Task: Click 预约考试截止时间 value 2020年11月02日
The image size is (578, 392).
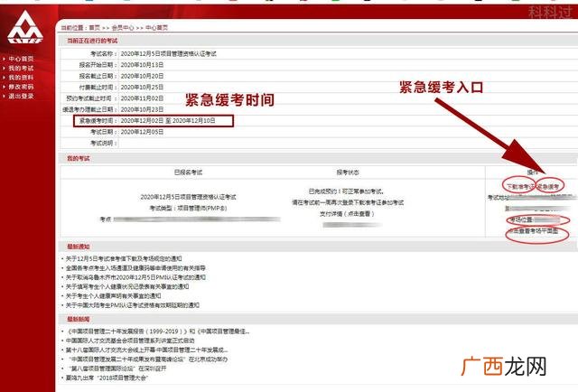Action: tap(142, 98)
